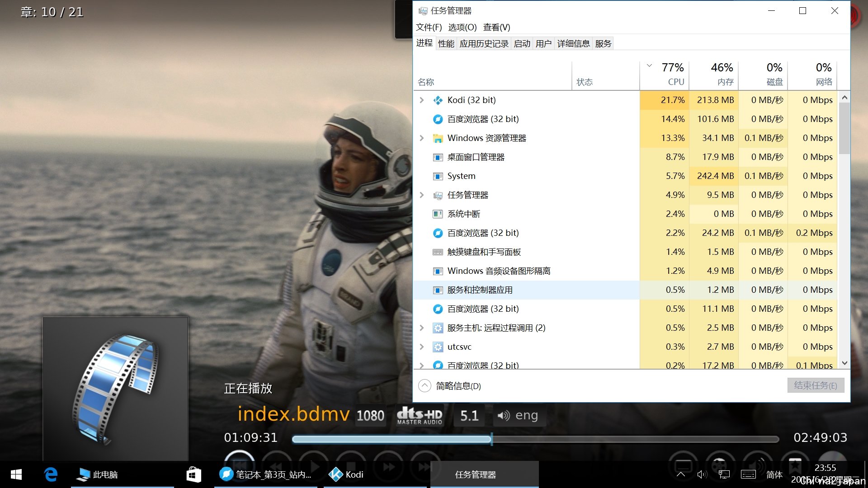Click the network tray icon
This screenshot has width=868, height=488.
(724, 474)
